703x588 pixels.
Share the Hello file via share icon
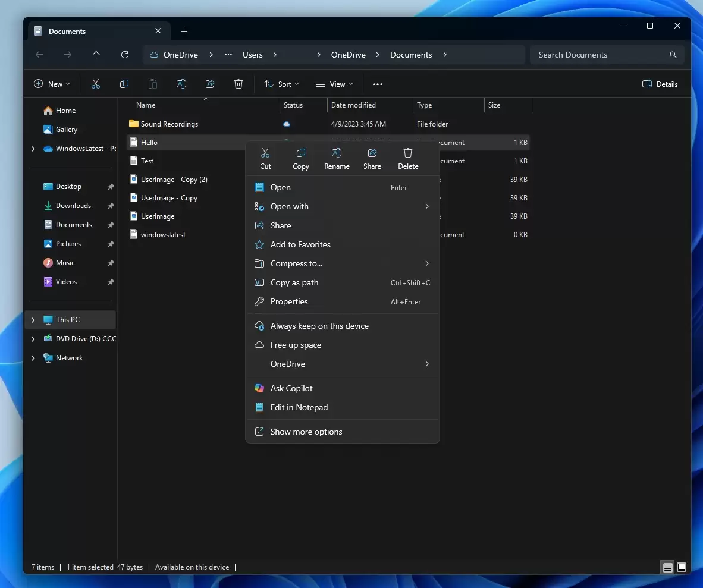coord(372,158)
